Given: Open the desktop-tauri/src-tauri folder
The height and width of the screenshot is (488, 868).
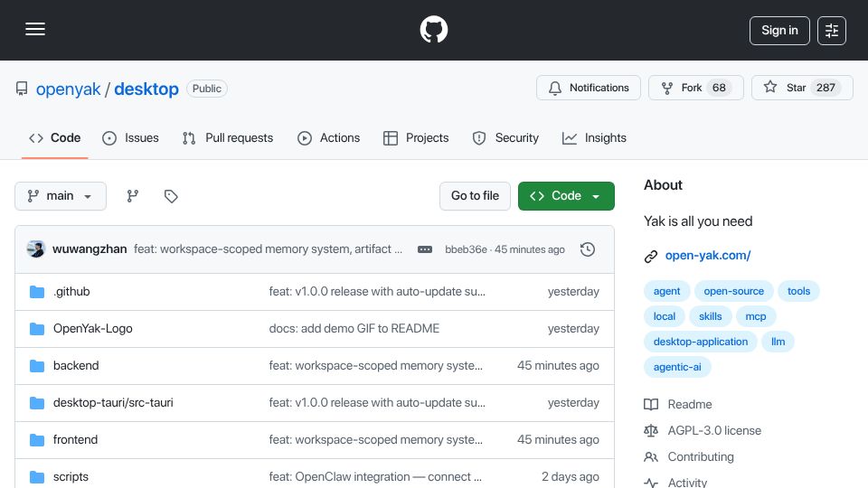Looking at the screenshot, I should click(113, 403).
